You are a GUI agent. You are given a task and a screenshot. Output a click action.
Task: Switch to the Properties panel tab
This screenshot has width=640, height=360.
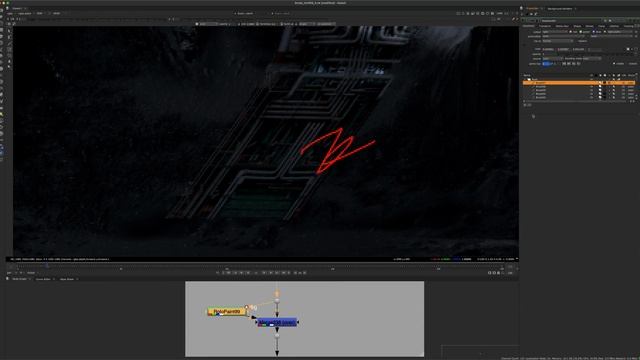coord(532,8)
